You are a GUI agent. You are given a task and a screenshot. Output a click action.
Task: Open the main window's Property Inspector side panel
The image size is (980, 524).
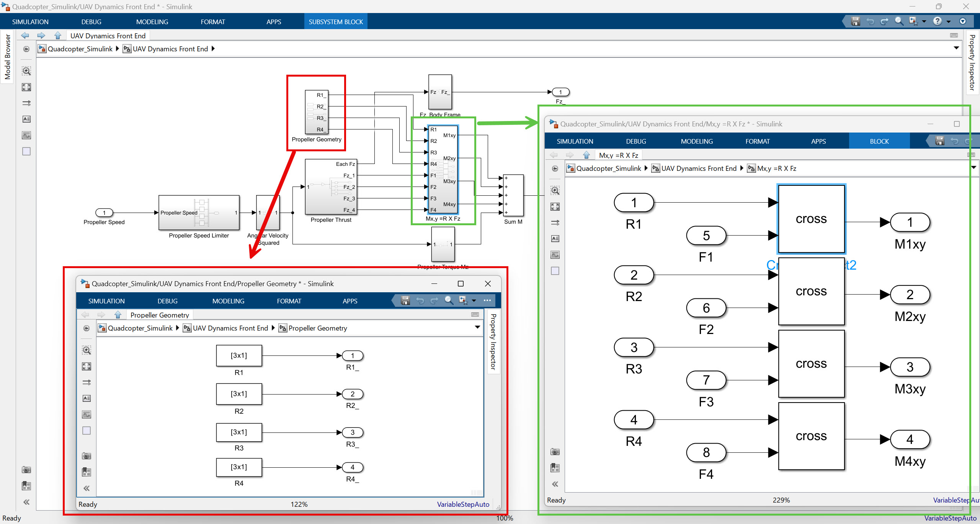pos(972,62)
